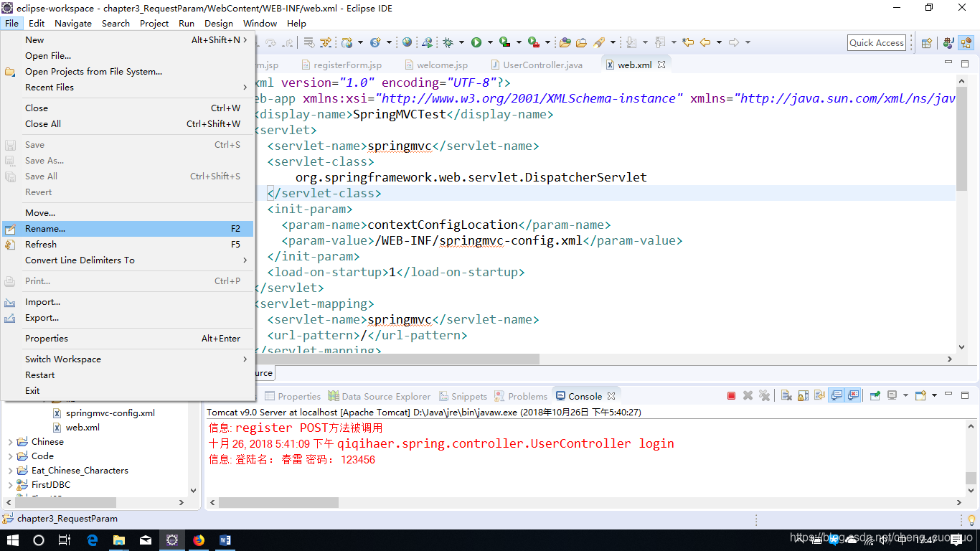
Task: Click Remove Launch icon in Console toolbar
Action: pyautogui.click(x=748, y=395)
